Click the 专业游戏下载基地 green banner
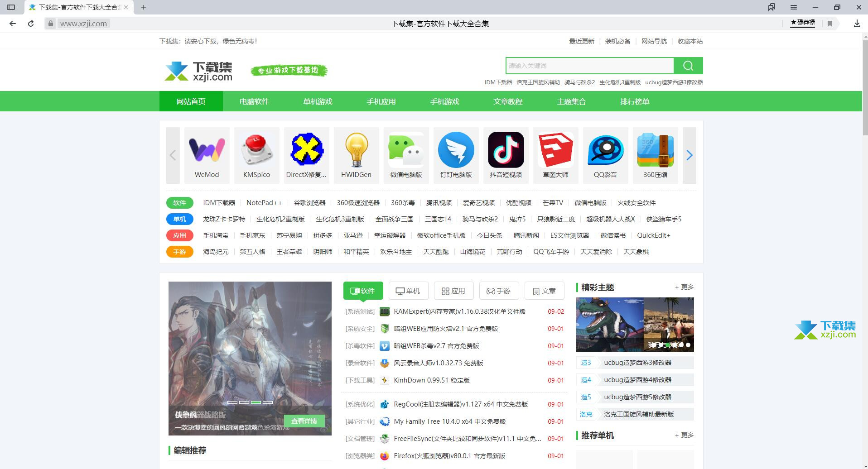 [289, 70]
